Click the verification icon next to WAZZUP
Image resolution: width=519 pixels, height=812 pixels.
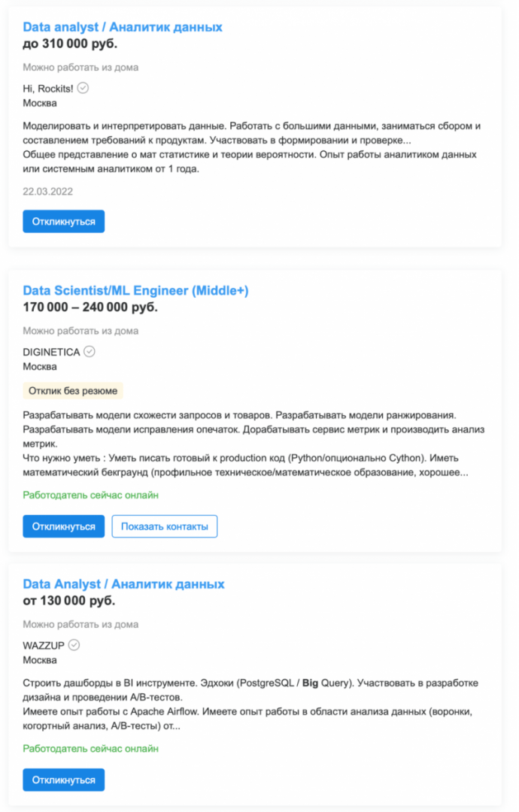pyautogui.click(x=74, y=645)
